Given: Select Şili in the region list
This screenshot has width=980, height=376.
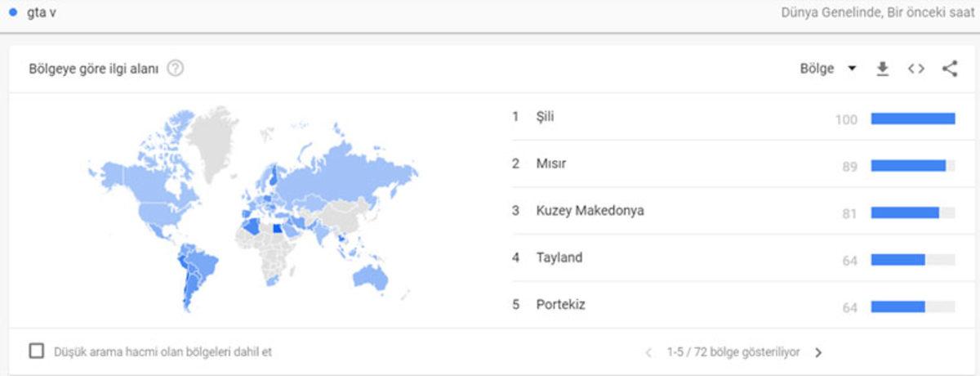Looking at the screenshot, I should pos(545,117).
